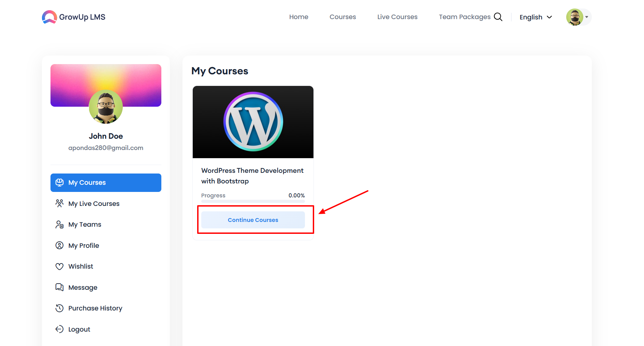Screen dimensions: 644x346
Task: Click the avatar dropdown caret arrow
Action: [x=587, y=17]
